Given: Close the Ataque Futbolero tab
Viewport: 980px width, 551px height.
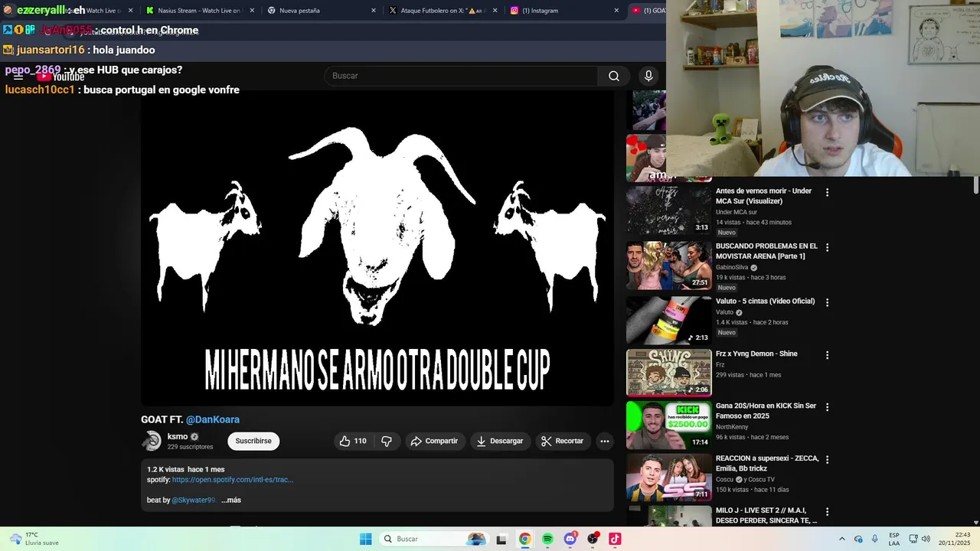Looking at the screenshot, I should 495,11.
